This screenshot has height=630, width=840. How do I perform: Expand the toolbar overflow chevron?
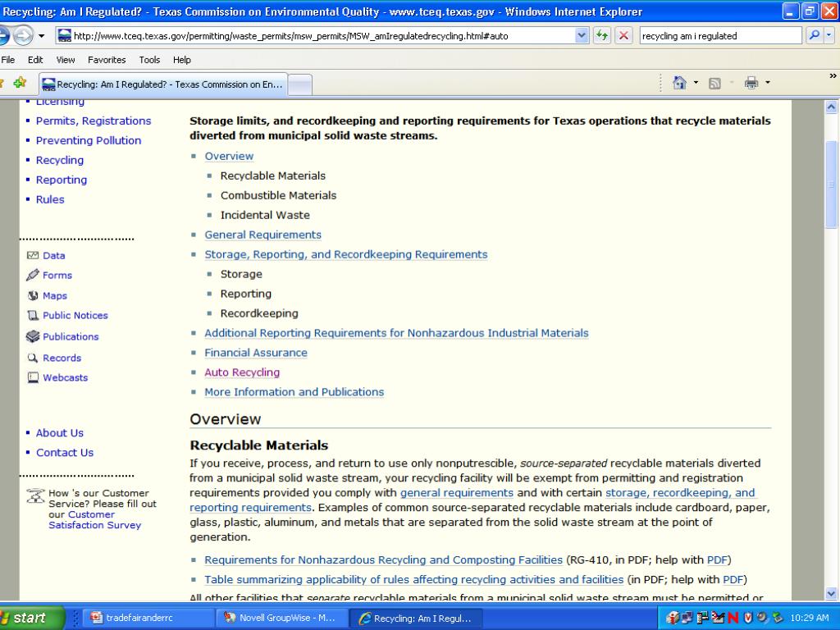[833, 76]
